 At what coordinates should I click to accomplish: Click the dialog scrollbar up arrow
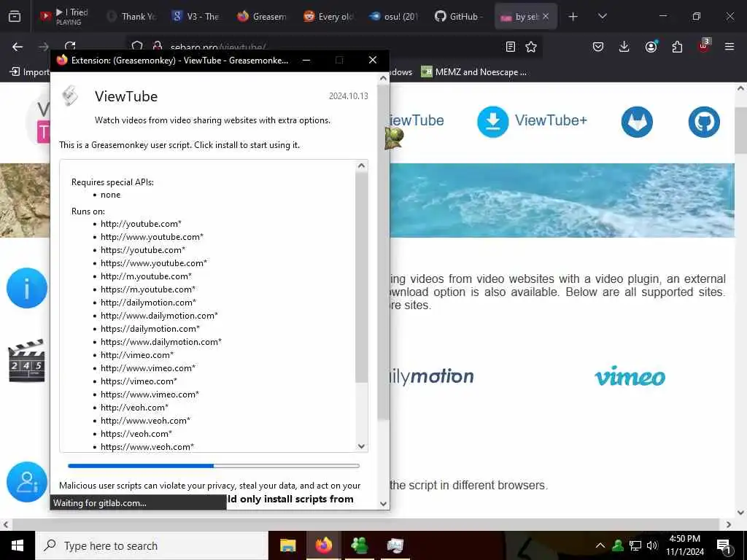click(x=384, y=78)
